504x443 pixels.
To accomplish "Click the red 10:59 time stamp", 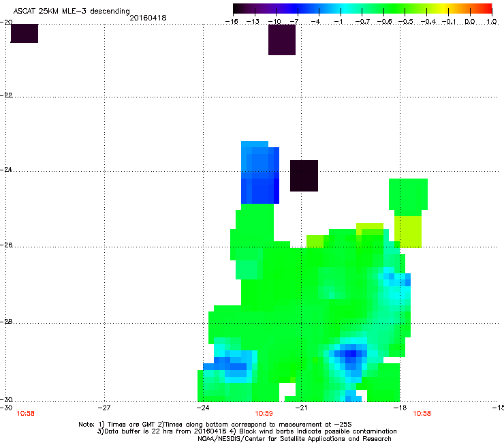I will pos(264,414).
